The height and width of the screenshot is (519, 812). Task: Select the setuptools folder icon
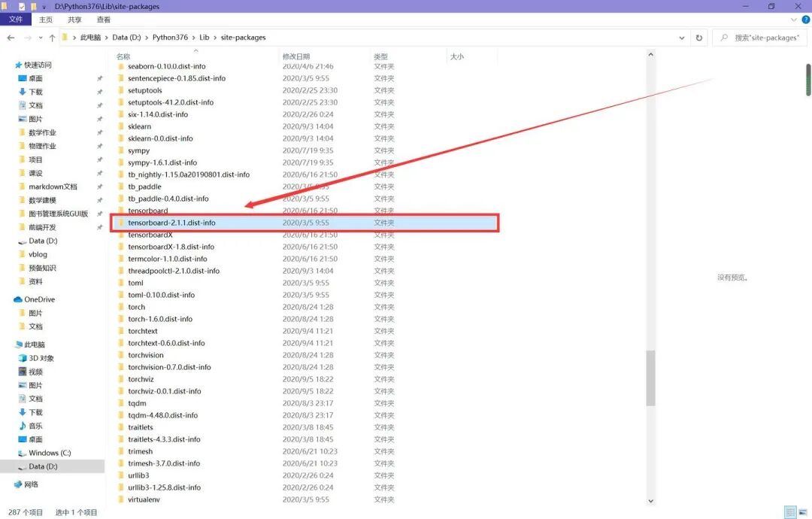click(x=120, y=90)
